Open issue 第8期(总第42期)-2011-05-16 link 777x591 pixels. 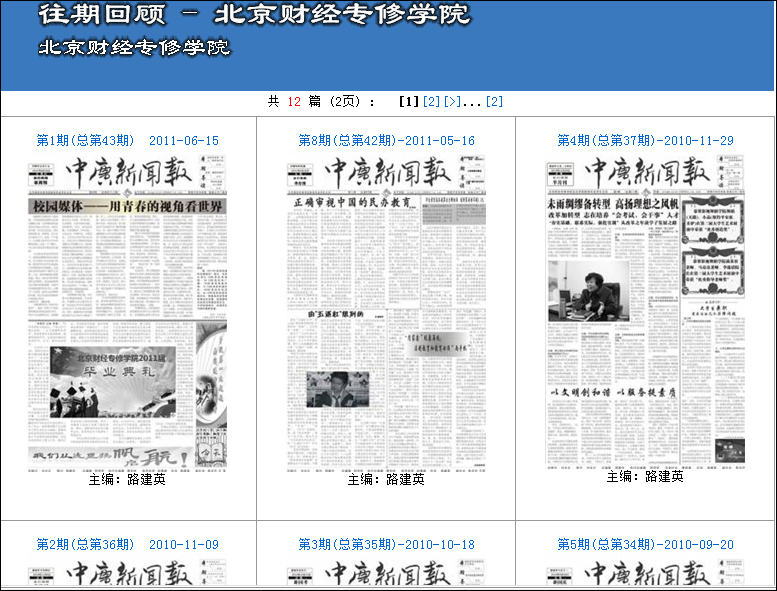(x=386, y=141)
